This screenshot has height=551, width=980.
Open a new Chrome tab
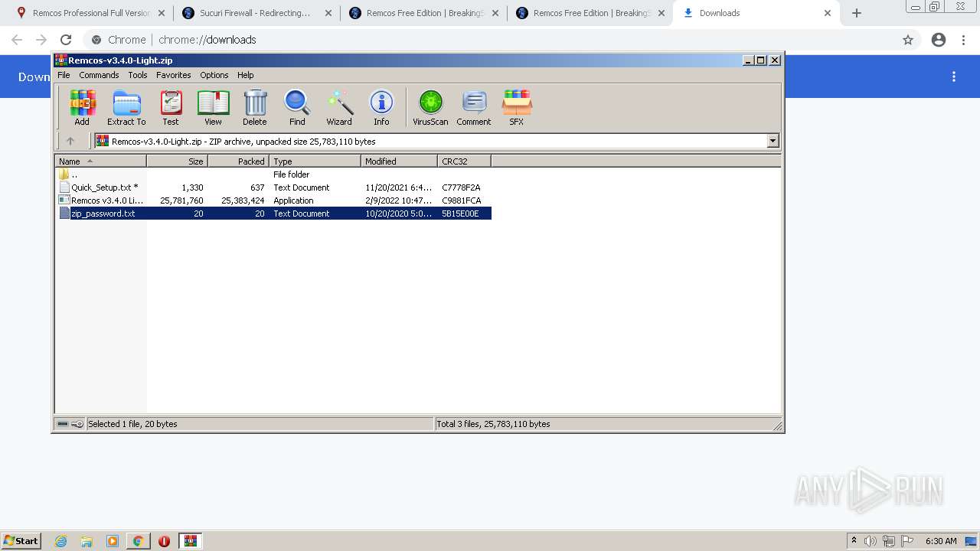click(x=857, y=13)
